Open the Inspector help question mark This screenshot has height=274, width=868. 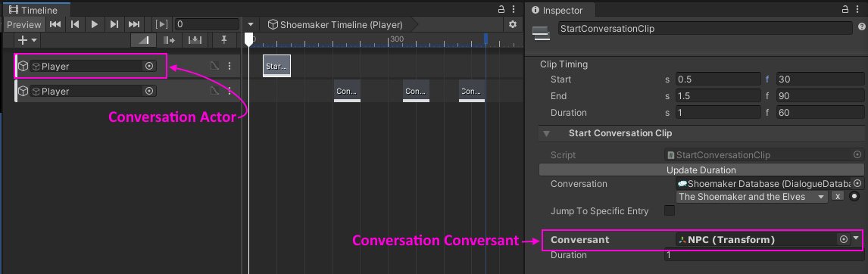coord(861,26)
